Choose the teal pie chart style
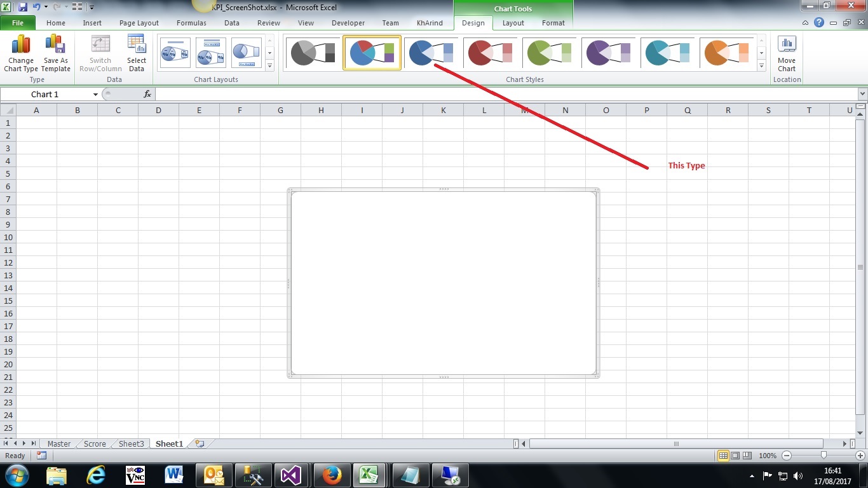Screen dimensions: 868x488 pos(667,53)
